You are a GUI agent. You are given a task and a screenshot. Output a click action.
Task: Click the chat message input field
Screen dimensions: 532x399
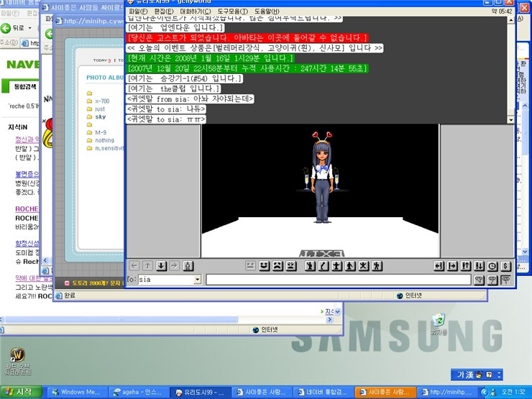(338, 280)
